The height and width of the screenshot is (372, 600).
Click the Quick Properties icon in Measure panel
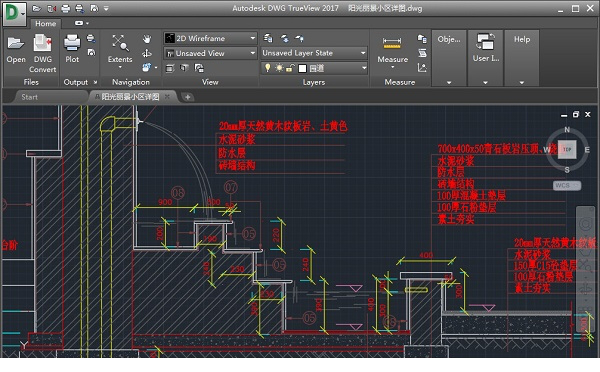[x=422, y=38]
